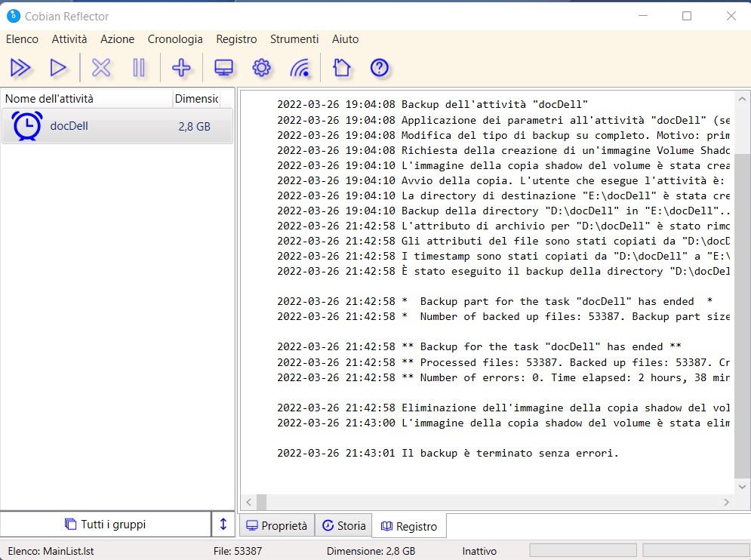This screenshot has height=560, width=751.
Task: Open the Elenco menu
Action: [22, 39]
